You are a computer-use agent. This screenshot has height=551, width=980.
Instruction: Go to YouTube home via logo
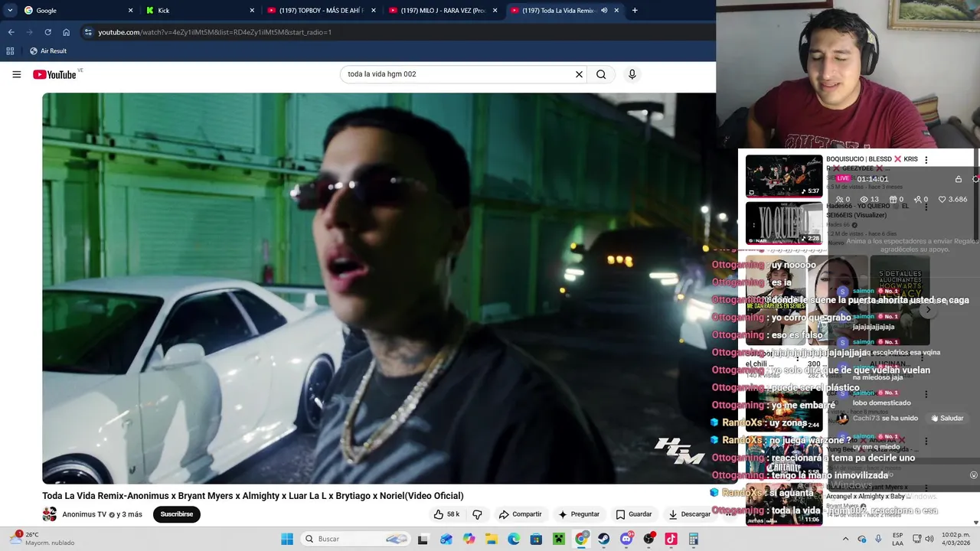pos(54,74)
